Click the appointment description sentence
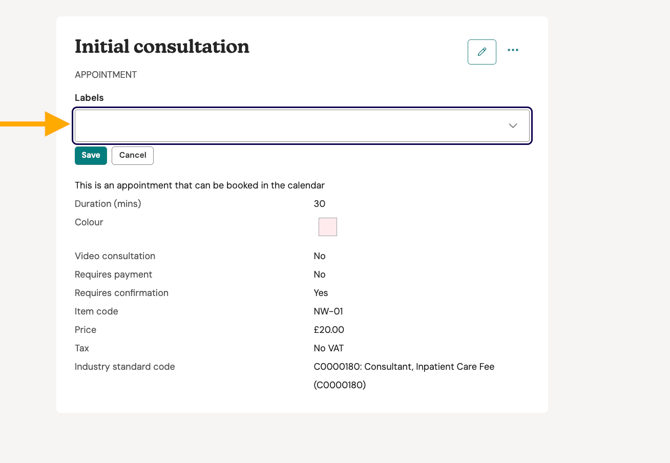The width and height of the screenshot is (670, 463). pos(199,185)
